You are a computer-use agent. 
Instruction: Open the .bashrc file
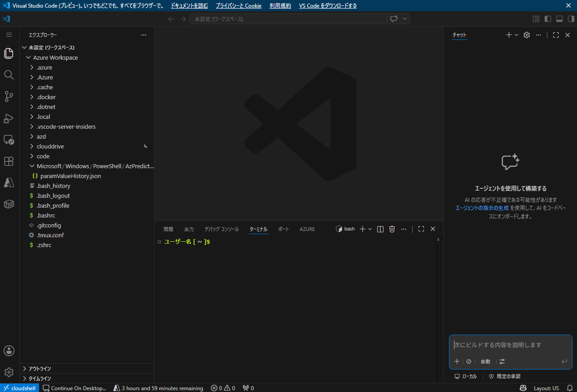tap(87, 215)
